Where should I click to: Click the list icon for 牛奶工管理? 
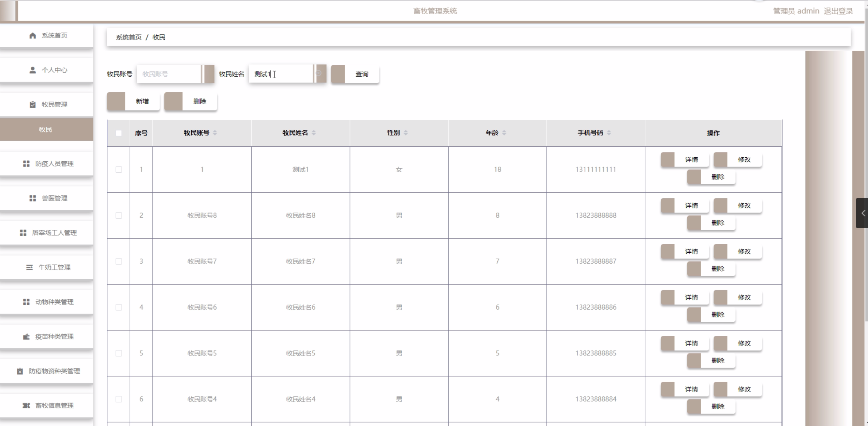click(30, 267)
